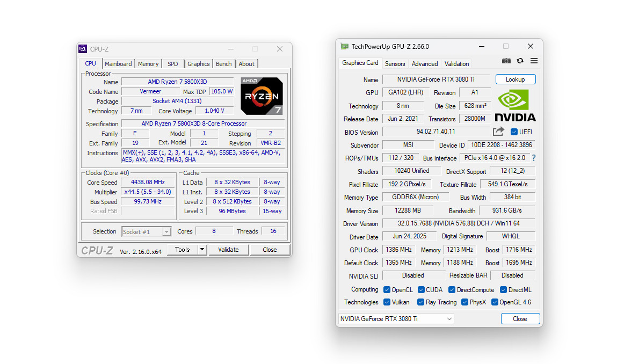Image resolution: width=617 pixels, height=364 pixels.
Task: Click the Multiplier value x44.5
Action: (x=148, y=192)
